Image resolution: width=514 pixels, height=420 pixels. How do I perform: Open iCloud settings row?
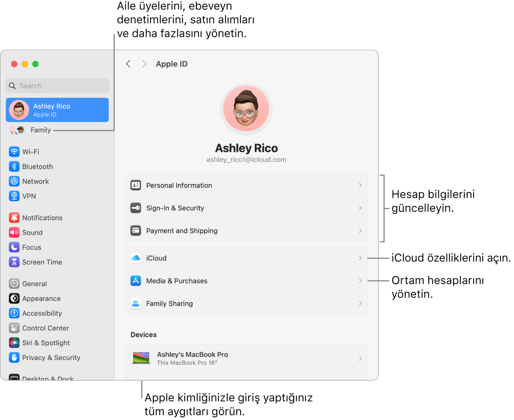(x=246, y=258)
